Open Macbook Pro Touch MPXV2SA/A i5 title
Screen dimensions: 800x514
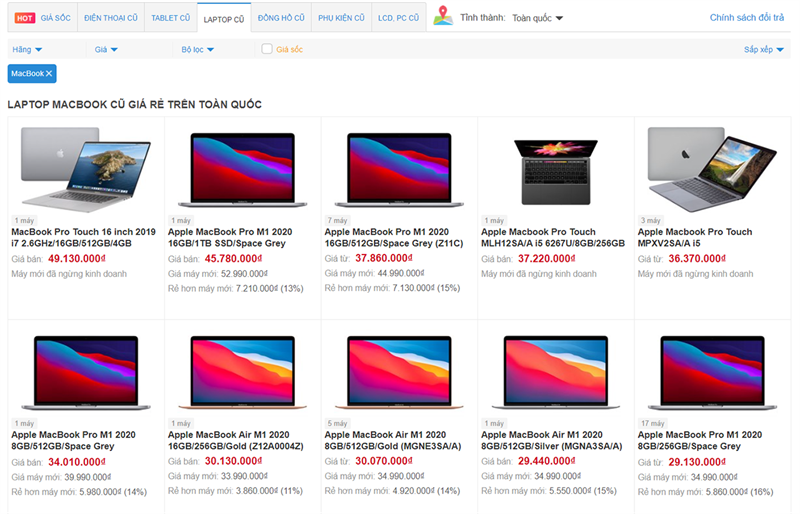[x=695, y=237]
